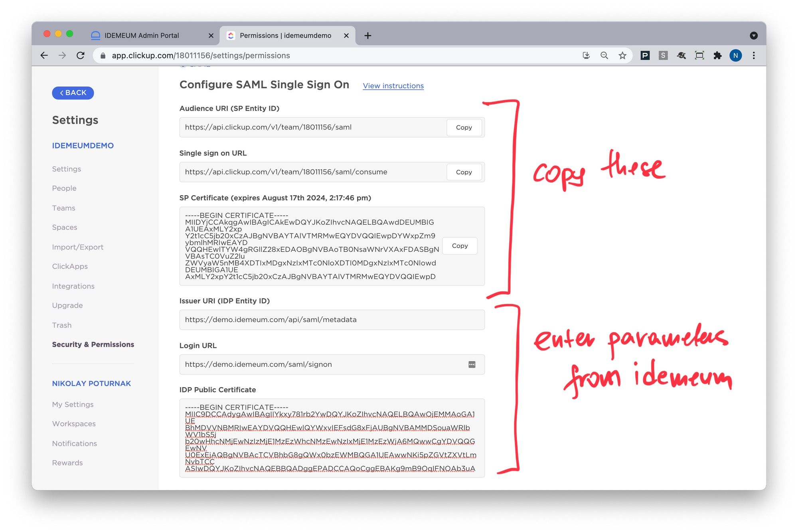This screenshot has width=798, height=532.
Task: Open a new tab with the plus button
Action: click(x=367, y=36)
